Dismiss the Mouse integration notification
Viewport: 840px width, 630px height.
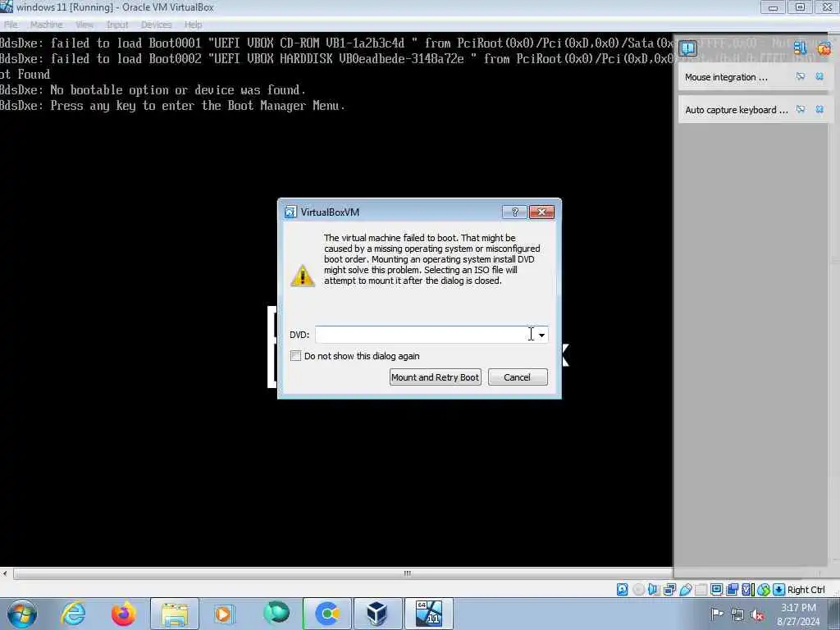click(x=819, y=76)
